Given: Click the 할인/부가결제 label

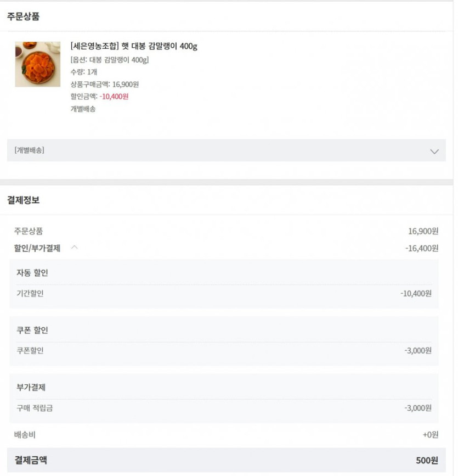Looking at the screenshot, I should click(x=37, y=248).
